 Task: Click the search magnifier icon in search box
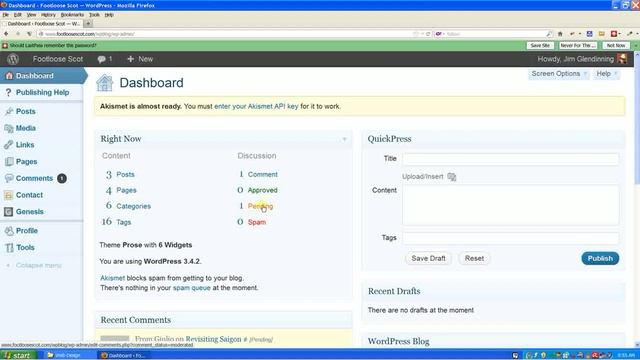(x=549, y=34)
